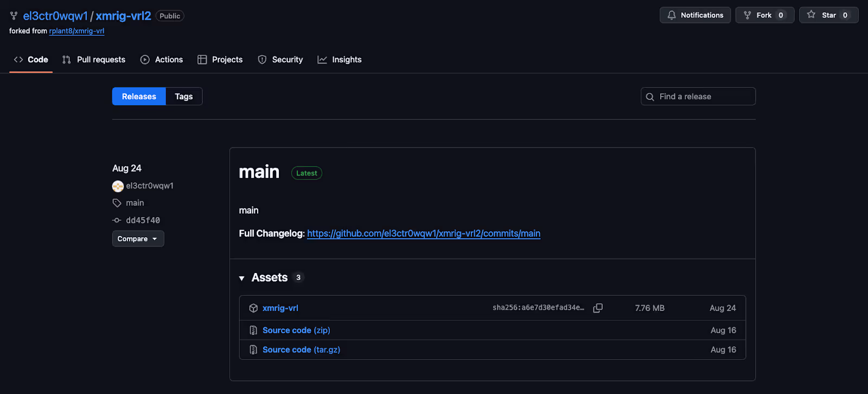This screenshot has width=868, height=394.
Task: Open the el3ctr0wqw1 owner profile link
Action: click(55, 16)
